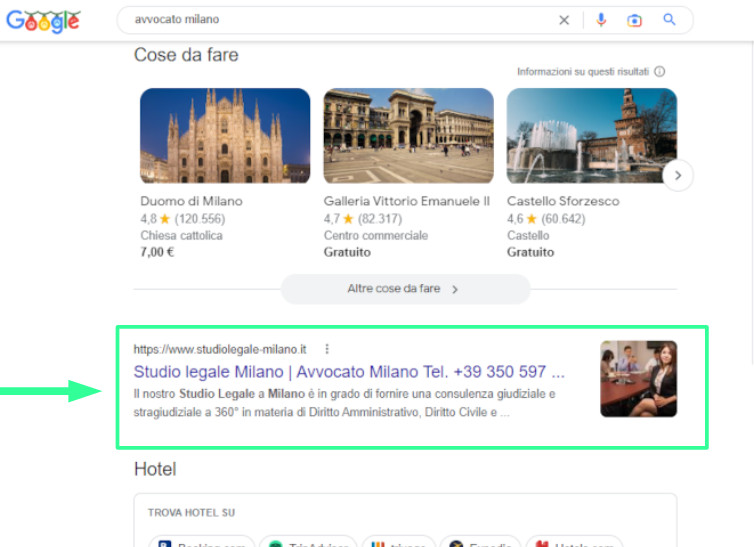Start voice search with microphone icon
754x547 pixels.
pos(601,20)
